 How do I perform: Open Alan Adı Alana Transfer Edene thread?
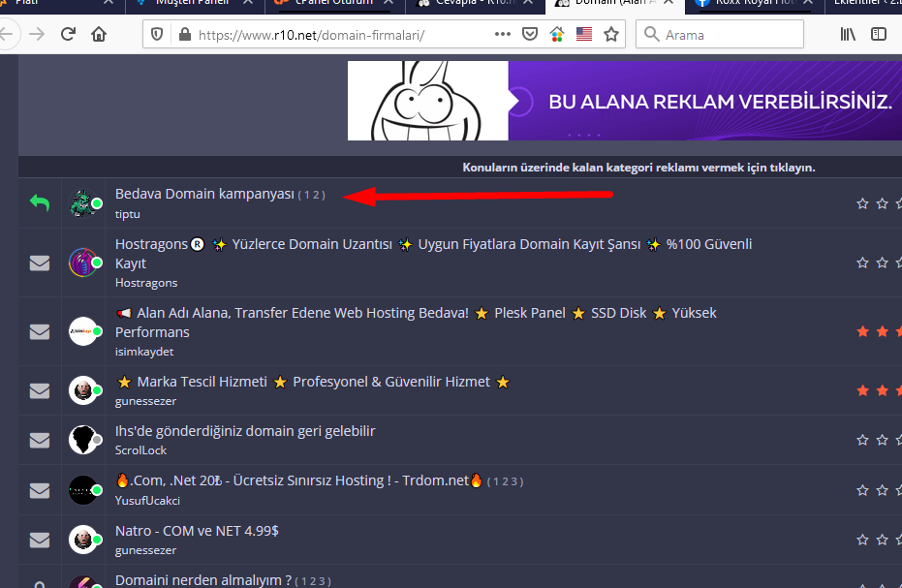click(x=416, y=323)
